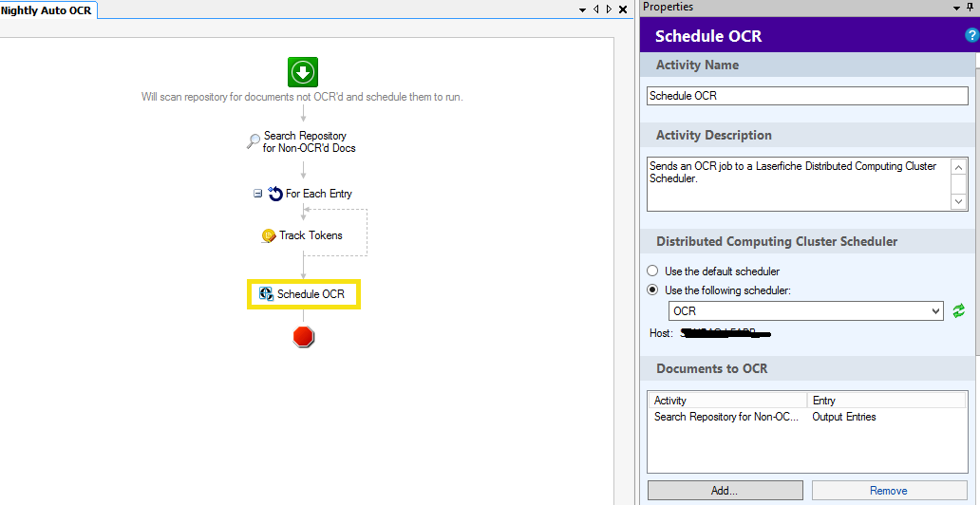
Task: Choose Use the following scheduler option
Action: (x=652, y=290)
